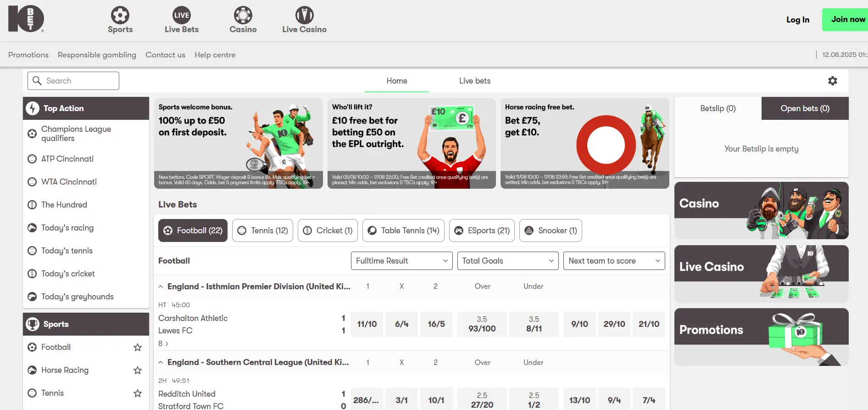This screenshot has width=868, height=410.
Task: Open the Live Casino header icon
Action: (305, 15)
